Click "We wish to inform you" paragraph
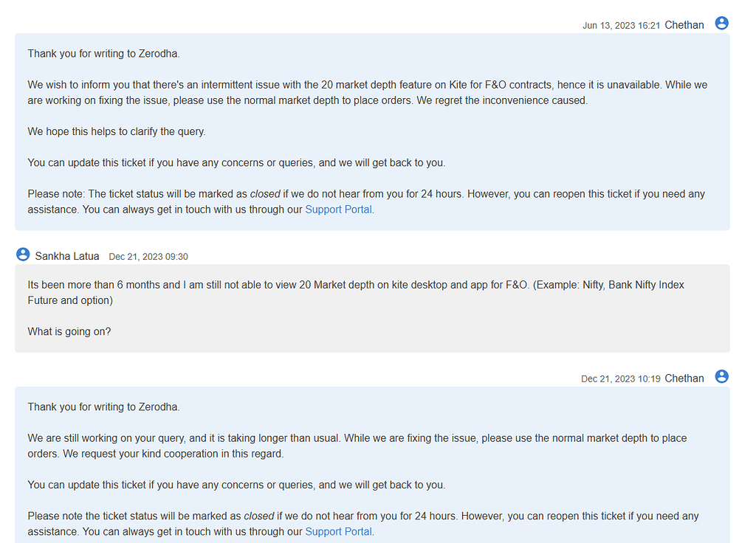756x543 pixels. [x=368, y=92]
